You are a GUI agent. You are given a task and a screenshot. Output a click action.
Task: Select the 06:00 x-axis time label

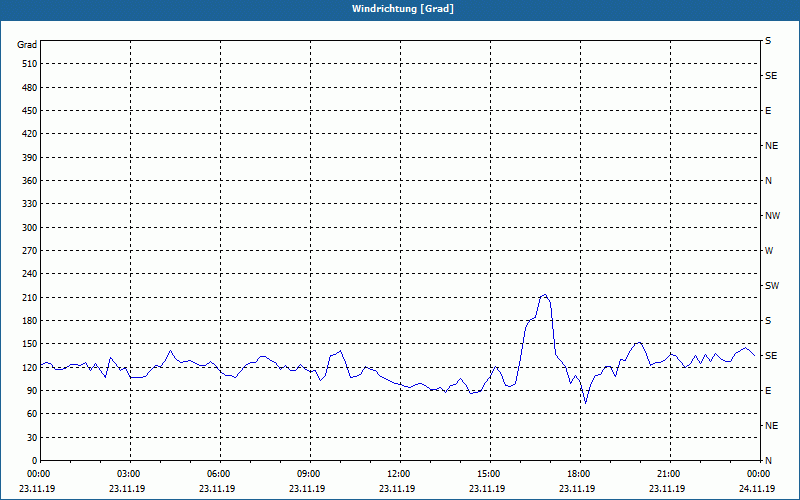point(220,474)
